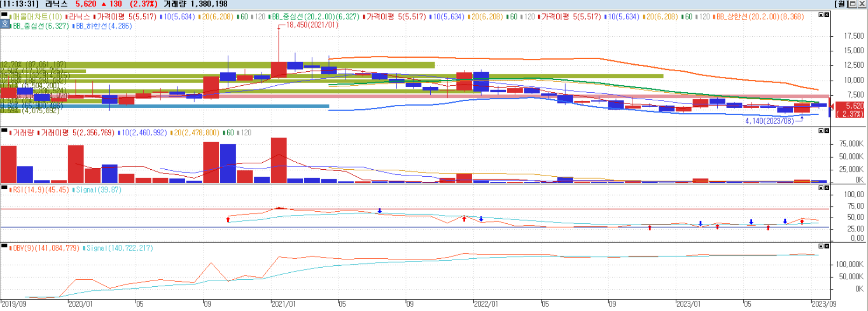Click the 100,00 RSI axis label
This screenshot has width=868, height=311.
tap(854, 195)
